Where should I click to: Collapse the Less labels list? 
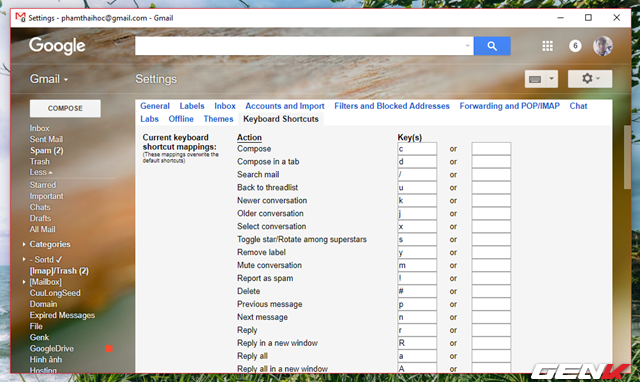(x=41, y=172)
